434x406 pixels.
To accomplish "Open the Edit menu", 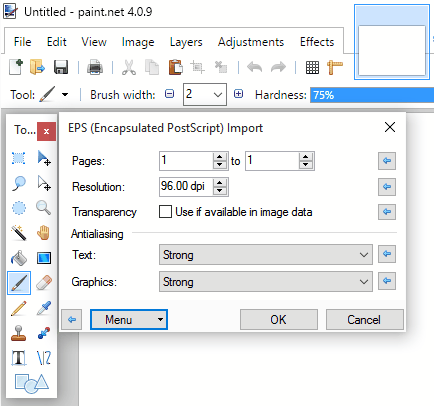I will [57, 42].
